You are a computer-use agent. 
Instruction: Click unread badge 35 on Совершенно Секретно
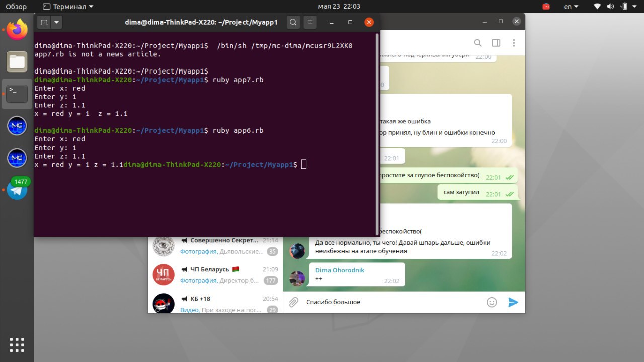272,251
